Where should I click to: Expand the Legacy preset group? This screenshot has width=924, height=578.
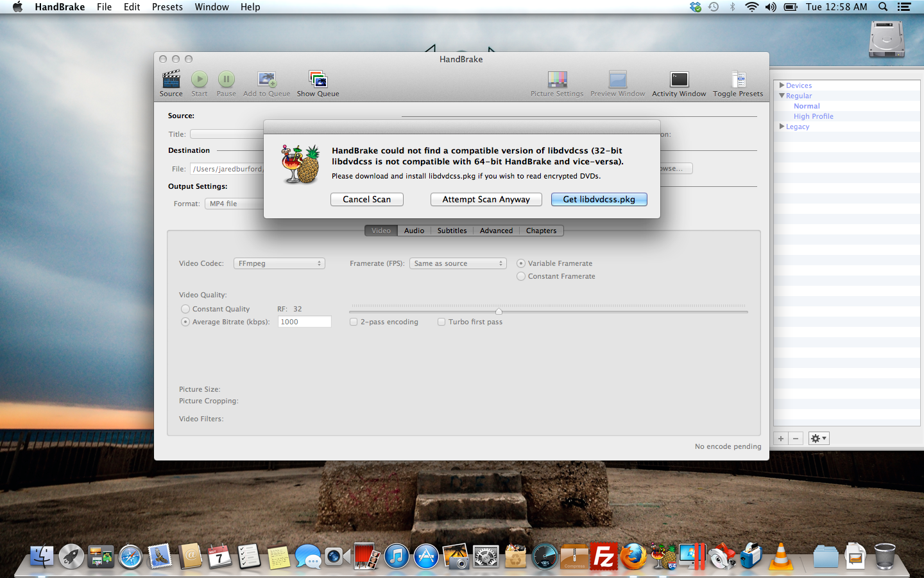[x=782, y=126]
